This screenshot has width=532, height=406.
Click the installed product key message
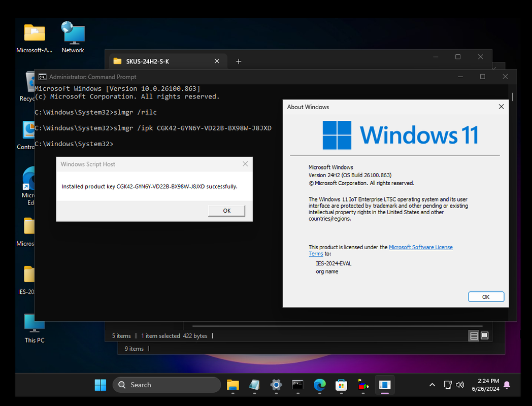(x=149, y=187)
